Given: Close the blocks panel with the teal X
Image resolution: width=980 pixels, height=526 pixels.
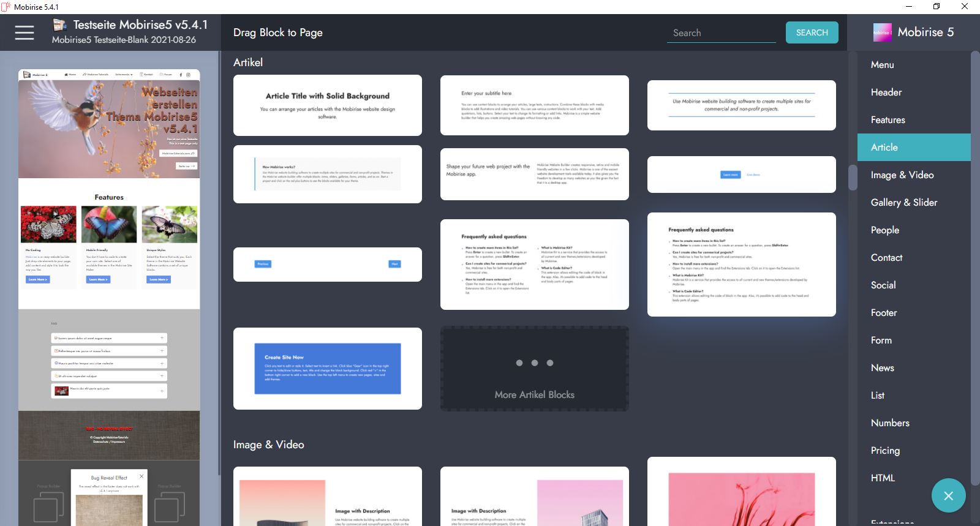Looking at the screenshot, I should 948,495.
